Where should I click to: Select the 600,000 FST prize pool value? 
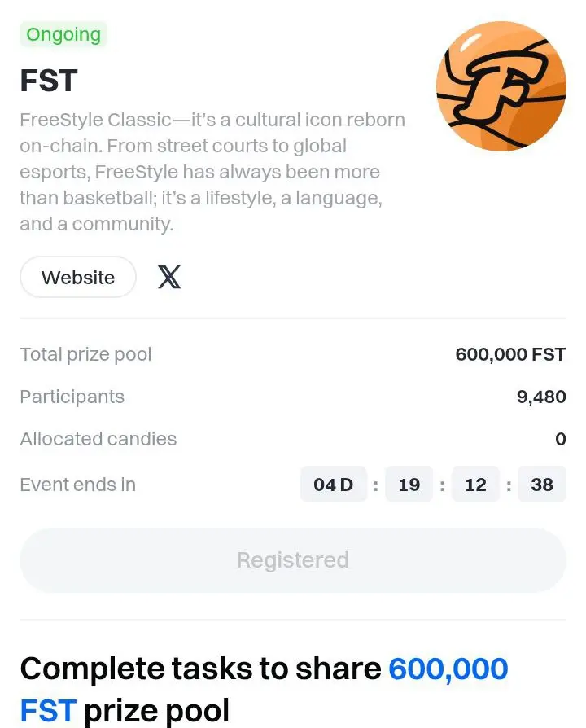click(x=510, y=354)
